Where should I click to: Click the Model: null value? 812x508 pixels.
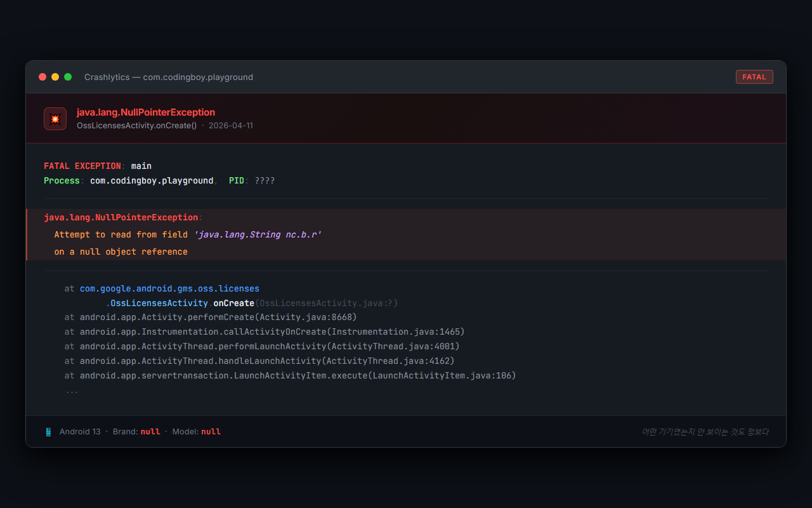[211, 431]
